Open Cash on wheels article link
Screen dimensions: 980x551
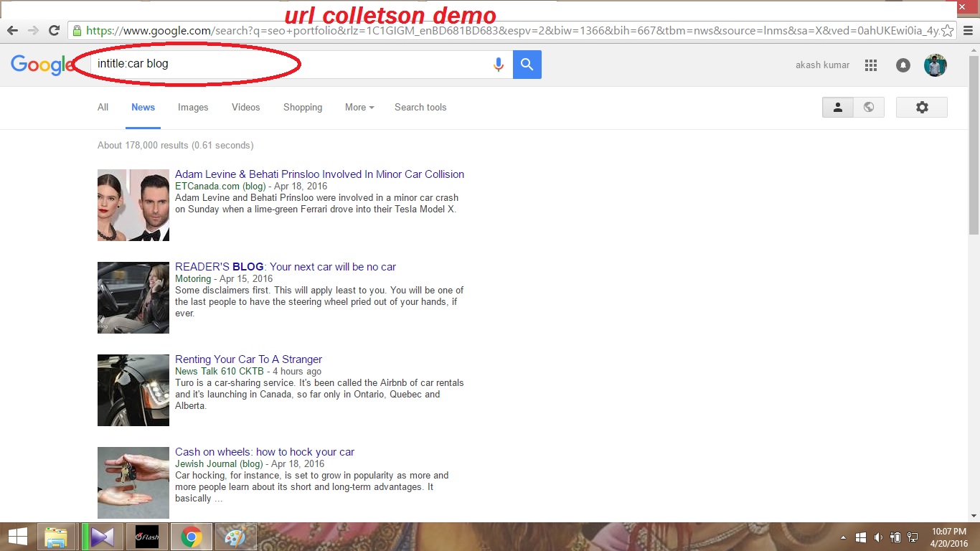pyautogui.click(x=265, y=452)
